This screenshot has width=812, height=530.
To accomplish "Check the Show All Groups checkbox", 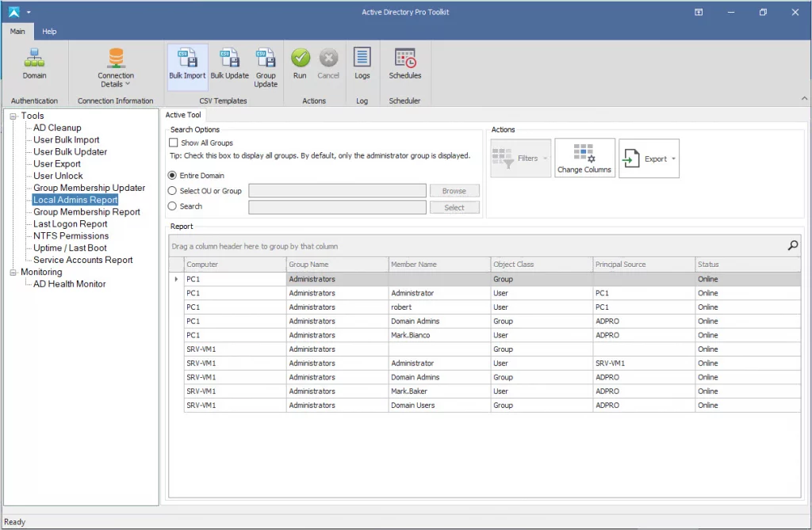I will [x=174, y=143].
